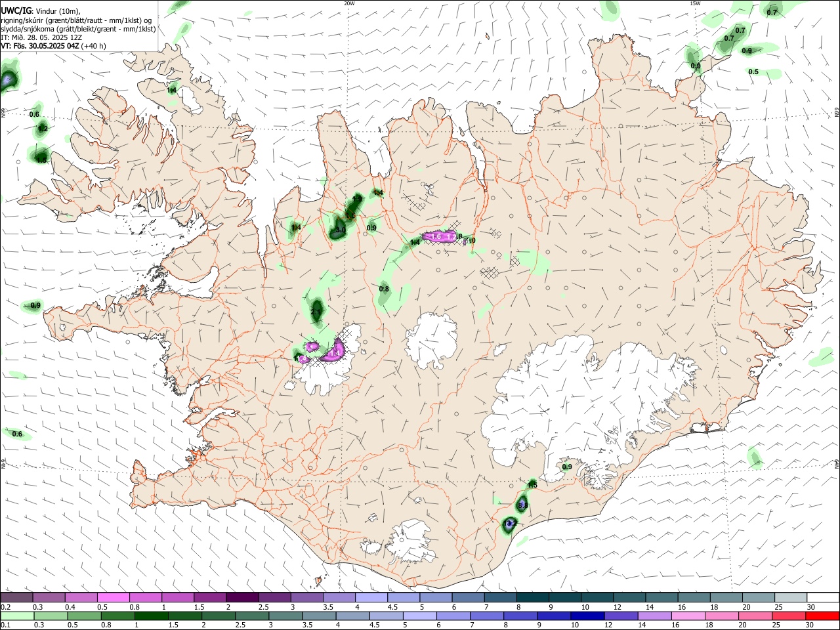This screenshot has height=630, width=840.
Task: Click the 'VT: Fös. 30.05.2025 04Z (+40 h)' line
Action: (53, 46)
